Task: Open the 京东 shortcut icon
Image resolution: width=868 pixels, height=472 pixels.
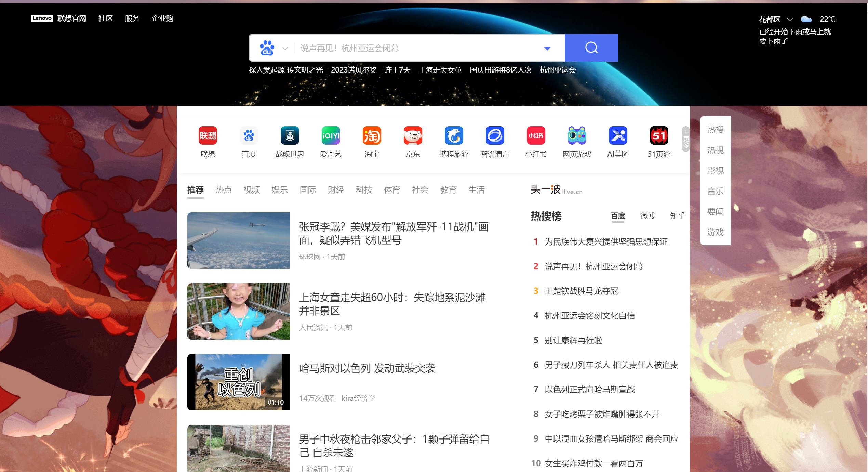Action: pyautogui.click(x=413, y=135)
